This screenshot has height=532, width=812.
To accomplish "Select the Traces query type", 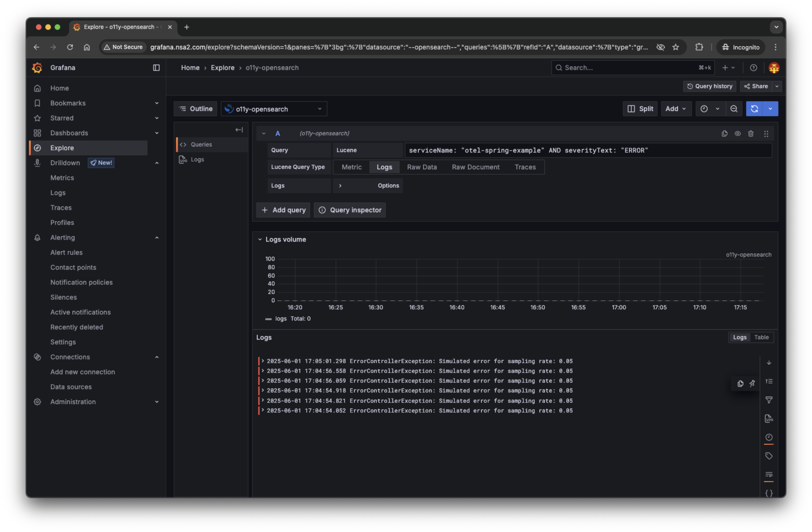I will pyautogui.click(x=525, y=167).
